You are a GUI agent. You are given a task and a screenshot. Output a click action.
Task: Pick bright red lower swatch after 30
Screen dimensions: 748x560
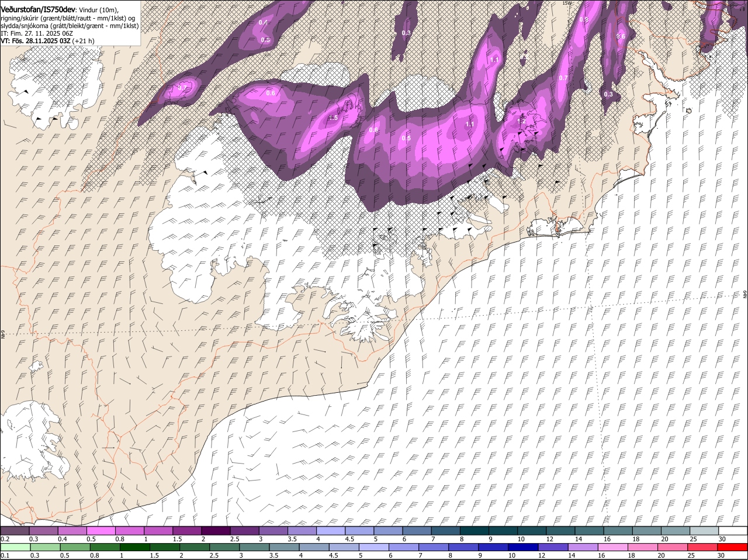[733, 548]
